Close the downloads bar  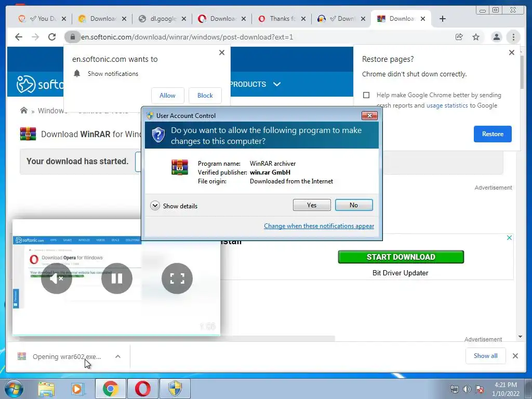point(515,356)
